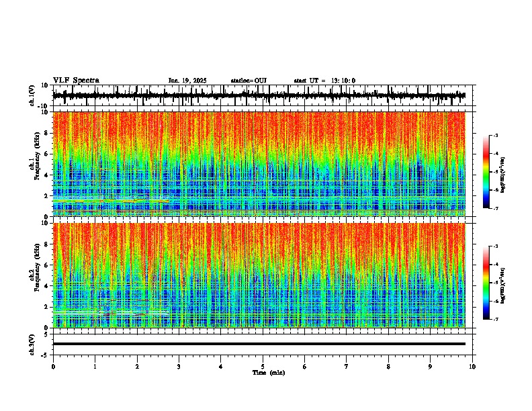
Task: Click the ch.1 voltage waveform trace
Action: coord(259,95)
